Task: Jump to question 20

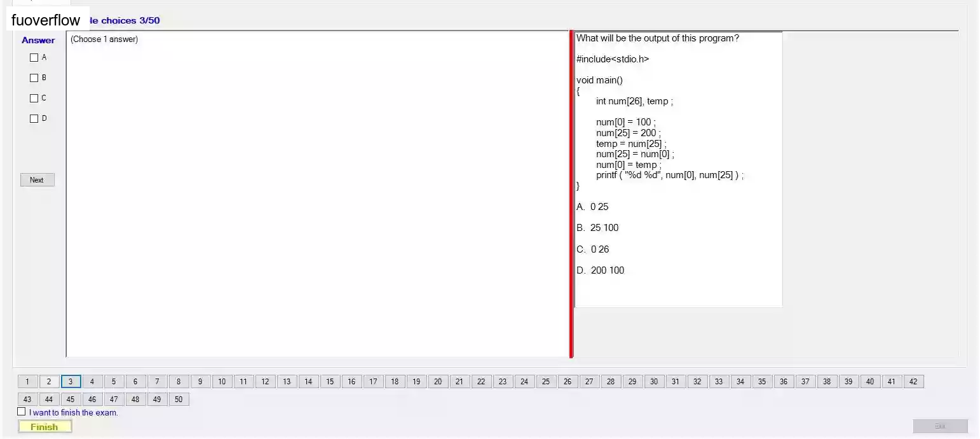Action: pyautogui.click(x=438, y=382)
